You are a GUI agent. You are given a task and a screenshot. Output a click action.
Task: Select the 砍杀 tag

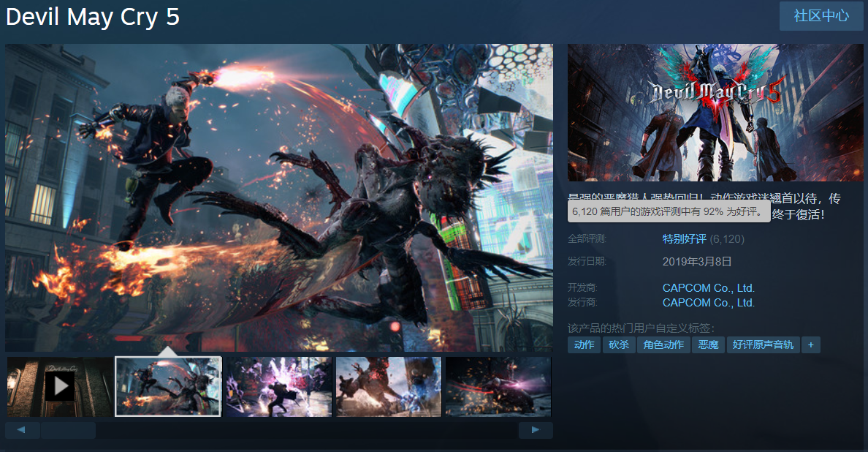click(619, 344)
